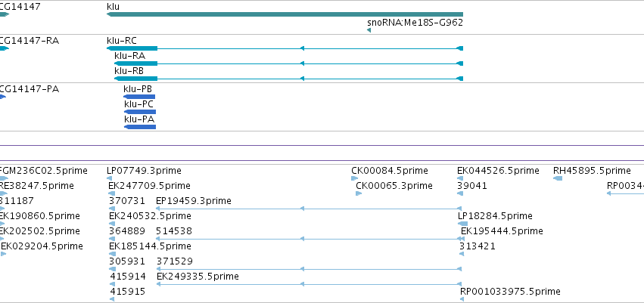
Task: Click the snoRNA:Me18S-G962 arrow glyph
Action: click(369, 30)
